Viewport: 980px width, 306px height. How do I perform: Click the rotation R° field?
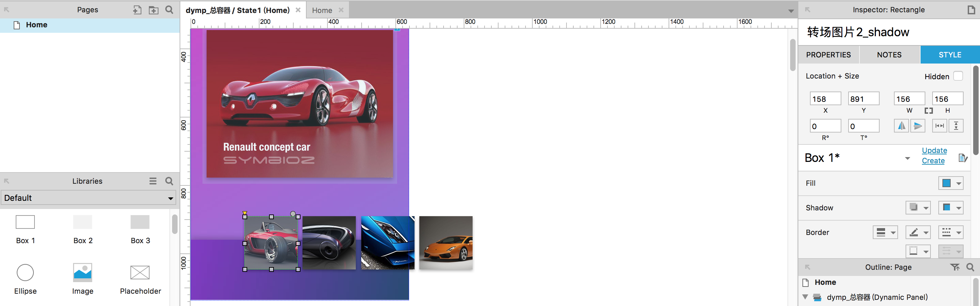825,126
